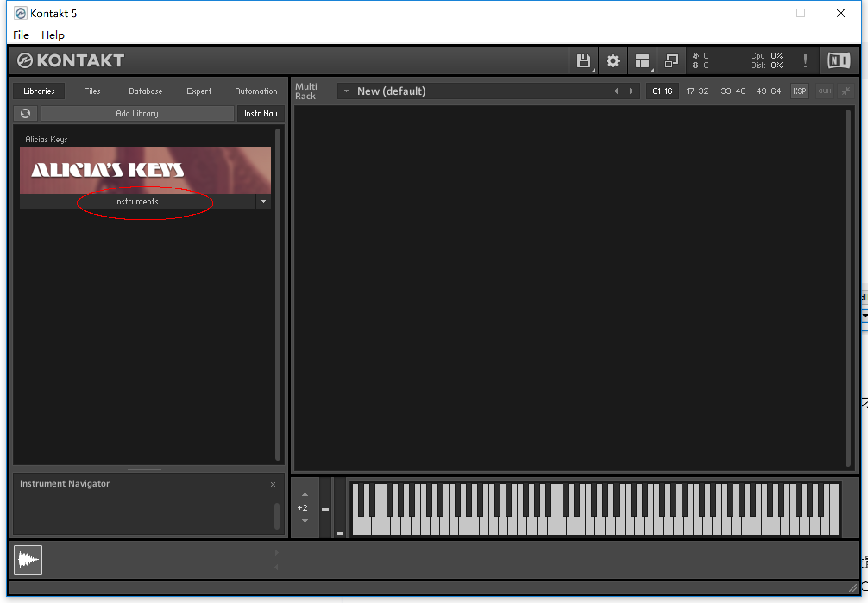Click the multi rack vertical scrollbar
868x603 pixels.
[848, 288]
